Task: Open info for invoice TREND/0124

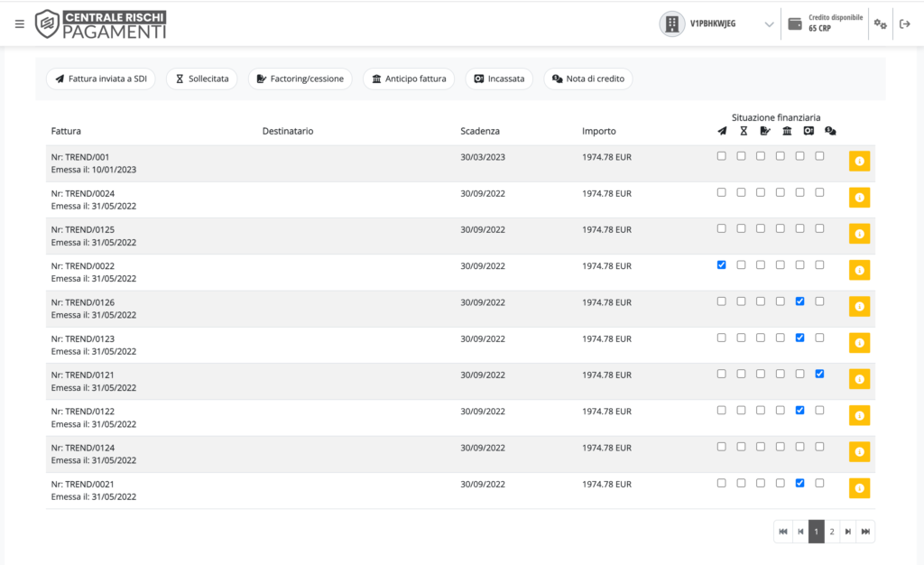Action: click(x=859, y=452)
